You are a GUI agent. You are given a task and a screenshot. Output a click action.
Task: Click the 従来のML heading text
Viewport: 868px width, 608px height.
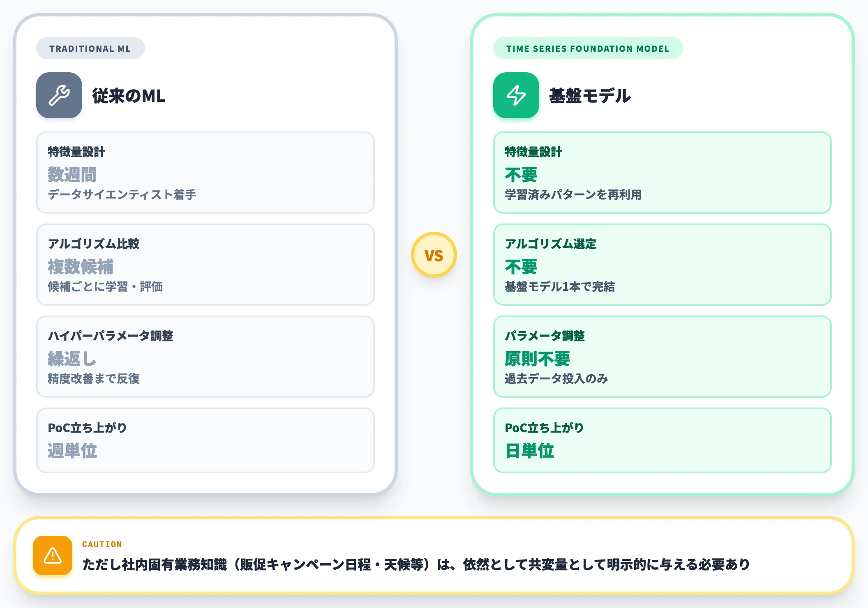click(x=129, y=96)
